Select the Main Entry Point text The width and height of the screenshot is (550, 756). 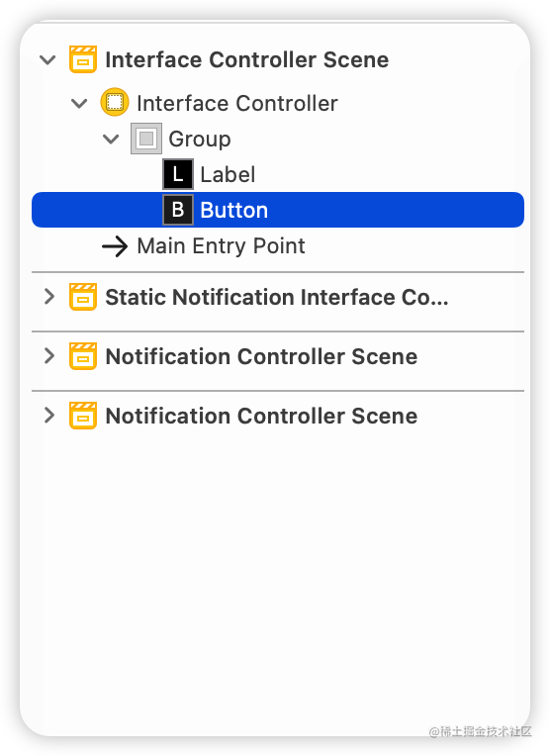tap(221, 245)
